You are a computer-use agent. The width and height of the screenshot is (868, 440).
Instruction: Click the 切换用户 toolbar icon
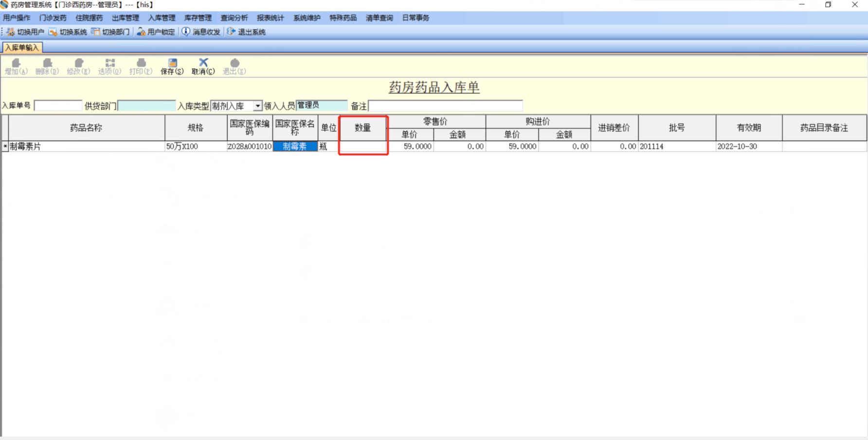25,32
